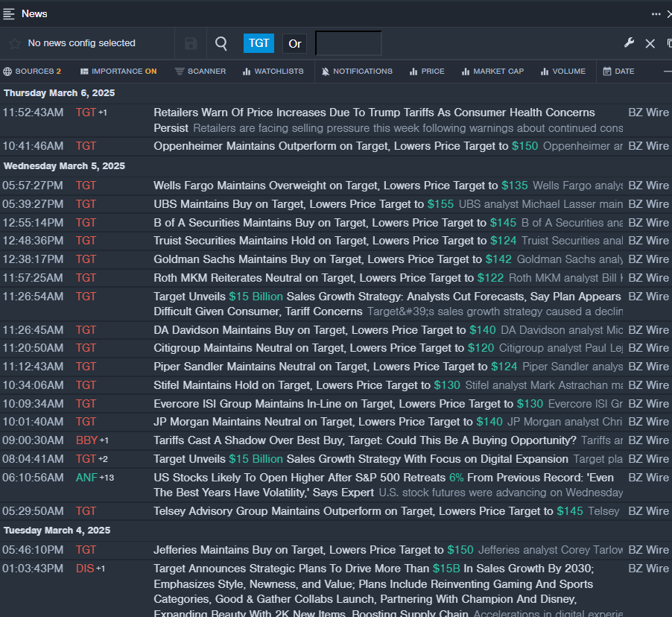Image resolution: width=672 pixels, height=617 pixels.
Task: Click the empty search input box
Action: click(349, 43)
